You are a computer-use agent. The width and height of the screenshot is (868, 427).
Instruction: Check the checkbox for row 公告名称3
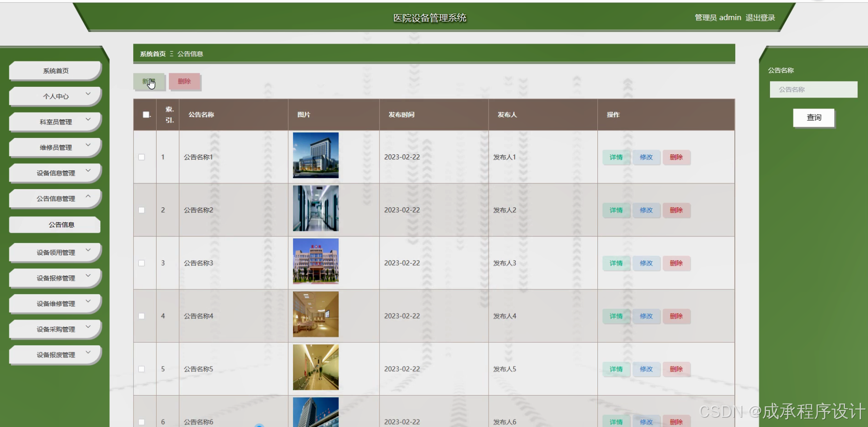(x=142, y=263)
